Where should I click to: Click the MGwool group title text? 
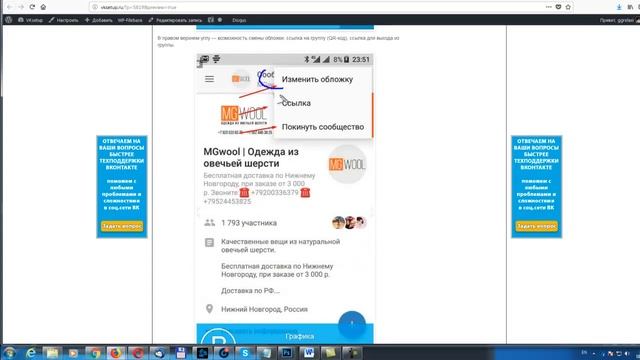pos(251,158)
